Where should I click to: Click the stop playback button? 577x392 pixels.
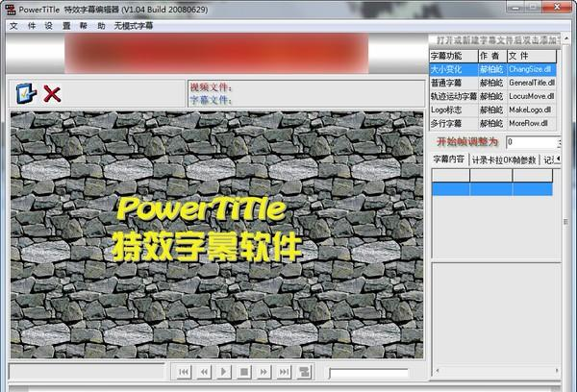coord(243,372)
